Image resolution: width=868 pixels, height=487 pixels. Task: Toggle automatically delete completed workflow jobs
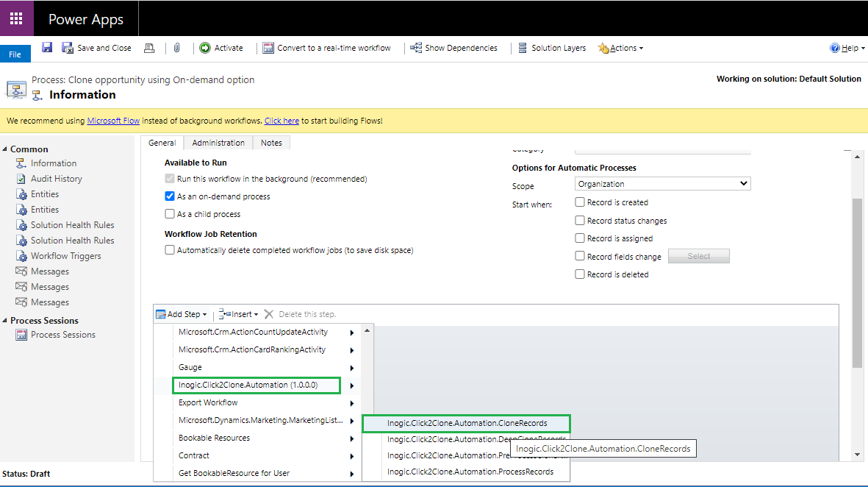[x=170, y=250]
